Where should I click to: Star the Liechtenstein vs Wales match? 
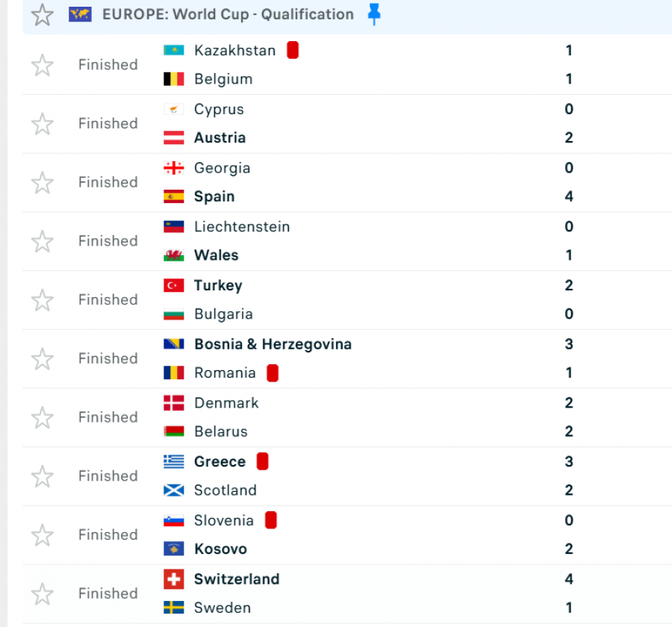click(43, 241)
